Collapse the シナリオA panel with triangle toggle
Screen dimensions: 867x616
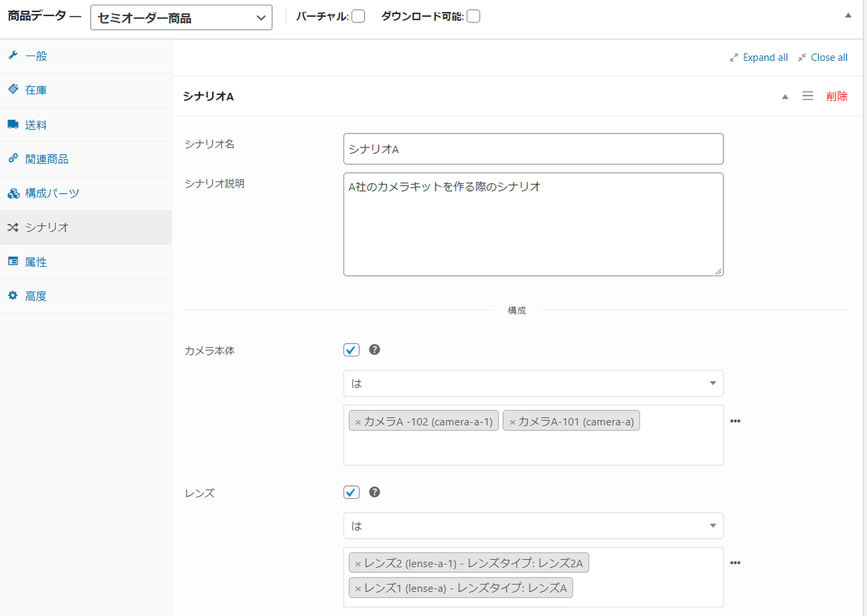785,97
